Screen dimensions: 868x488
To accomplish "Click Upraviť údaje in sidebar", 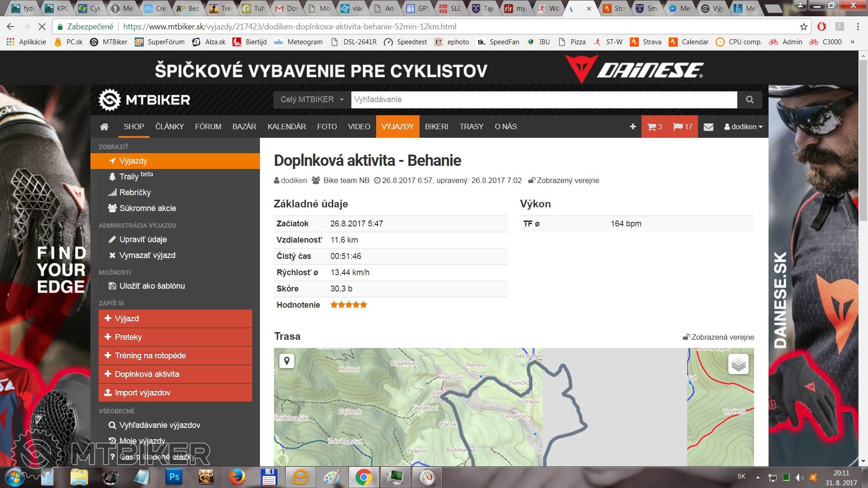I will coord(143,239).
